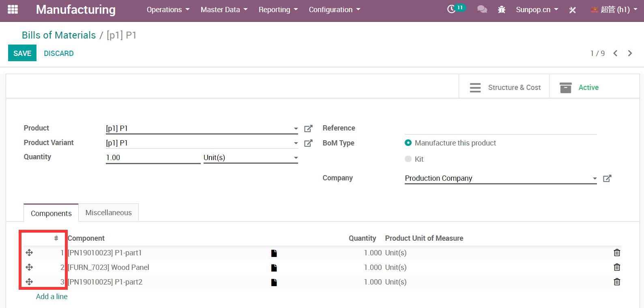Go to the previous record arrow
This screenshot has height=308, width=644.
coord(615,53)
